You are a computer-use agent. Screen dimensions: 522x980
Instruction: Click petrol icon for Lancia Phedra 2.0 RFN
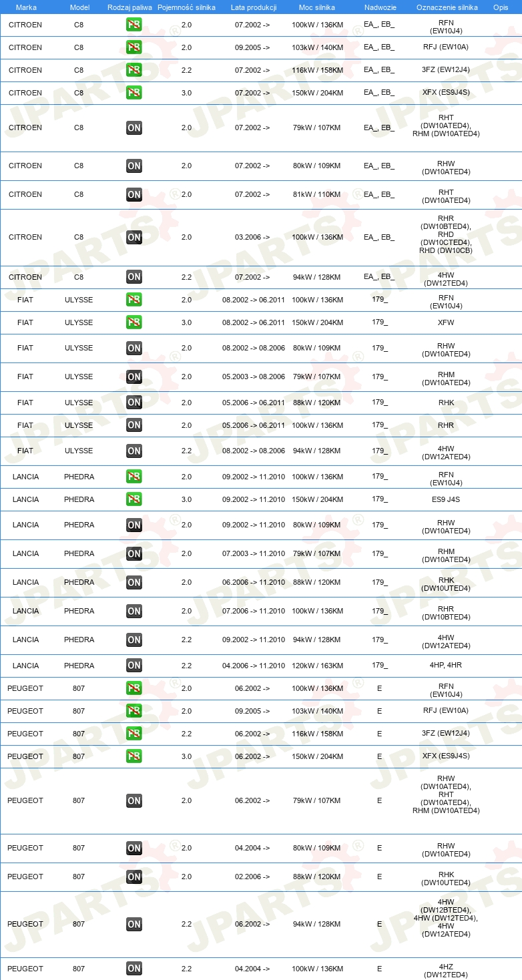click(134, 477)
